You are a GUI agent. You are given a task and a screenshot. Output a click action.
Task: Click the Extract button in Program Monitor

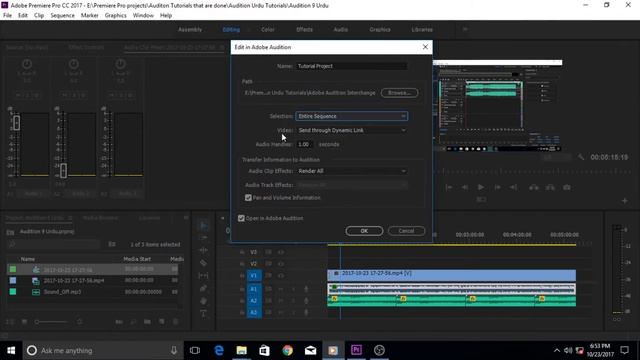[x=550, y=187]
